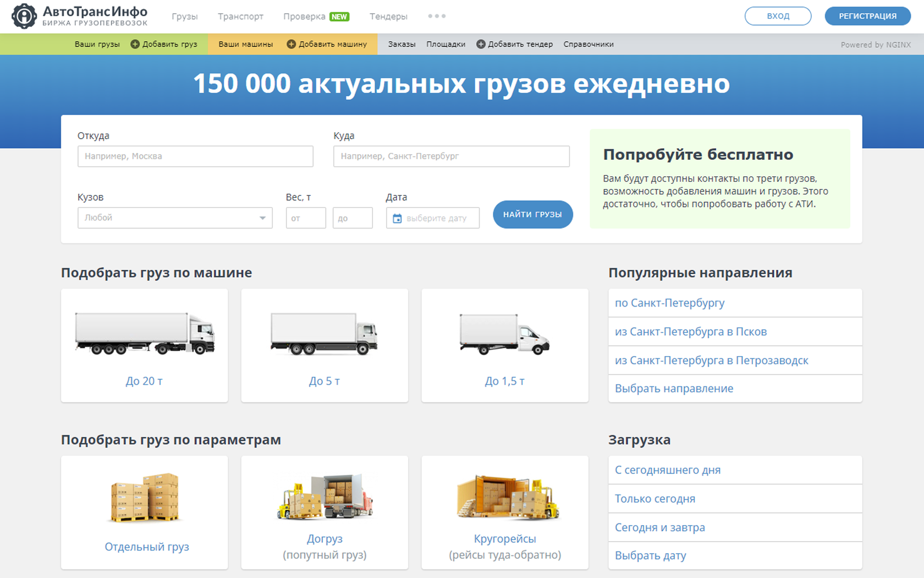Go to Ваши грузы tab

click(97, 44)
